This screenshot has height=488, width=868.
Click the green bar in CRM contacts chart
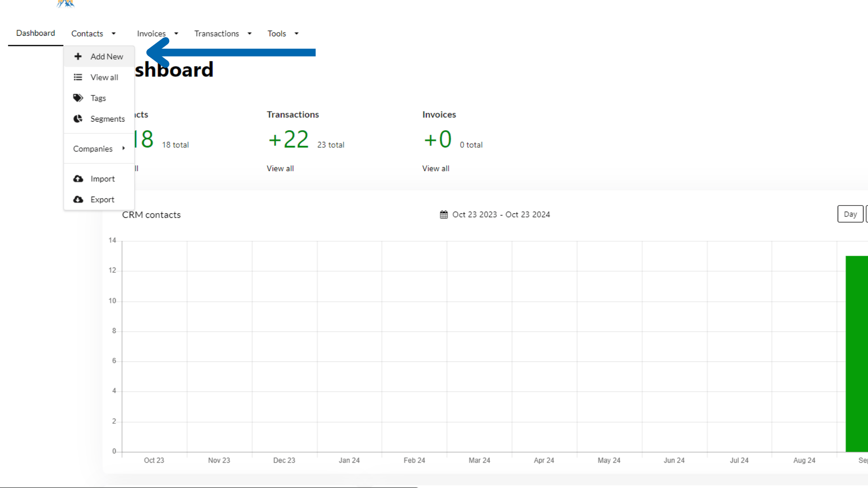coord(856,353)
